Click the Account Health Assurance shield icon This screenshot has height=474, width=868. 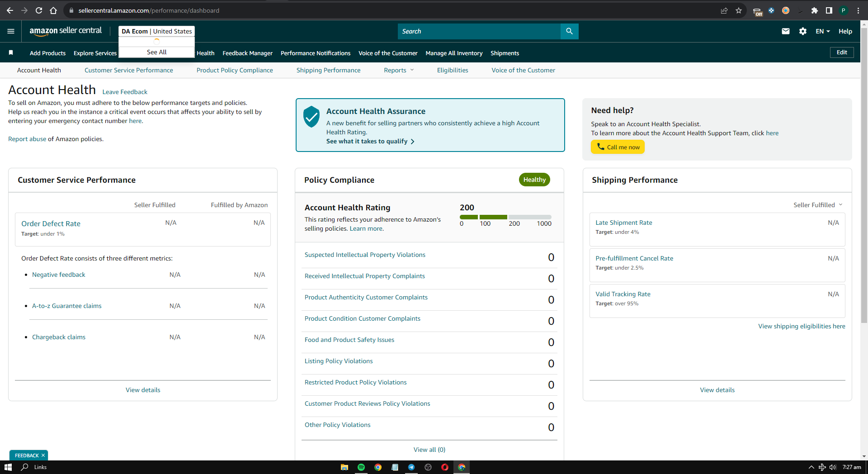click(x=311, y=117)
